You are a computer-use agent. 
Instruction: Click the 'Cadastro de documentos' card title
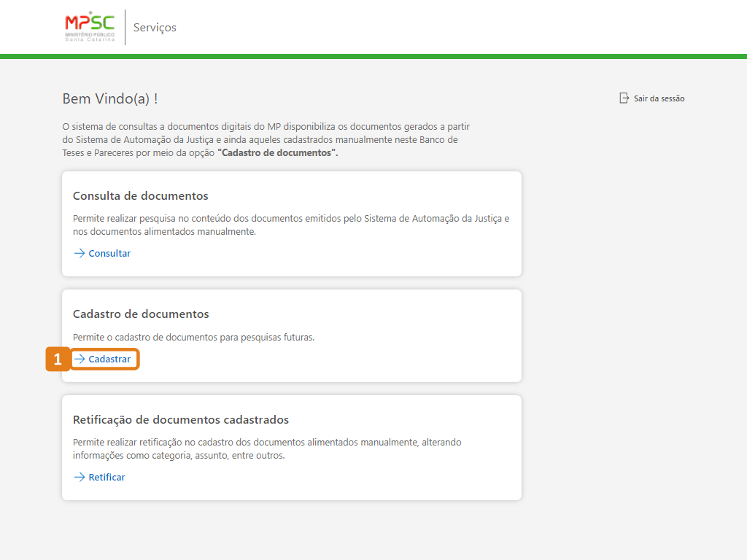click(141, 314)
